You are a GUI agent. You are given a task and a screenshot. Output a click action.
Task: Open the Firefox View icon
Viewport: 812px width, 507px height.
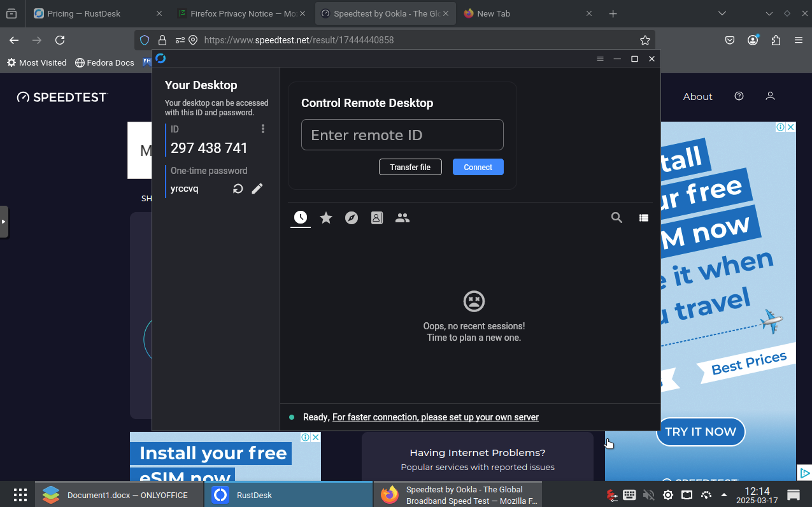click(x=11, y=13)
